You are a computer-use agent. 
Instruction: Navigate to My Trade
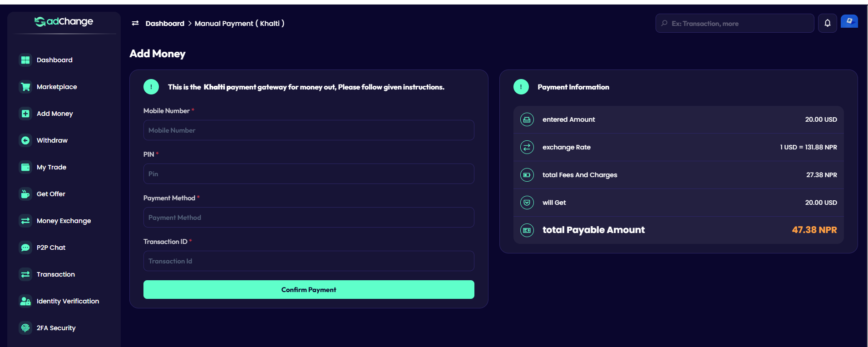click(51, 167)
